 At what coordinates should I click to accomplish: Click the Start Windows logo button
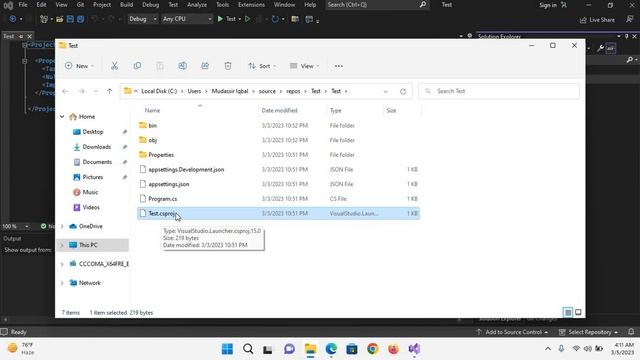(227, 349)
